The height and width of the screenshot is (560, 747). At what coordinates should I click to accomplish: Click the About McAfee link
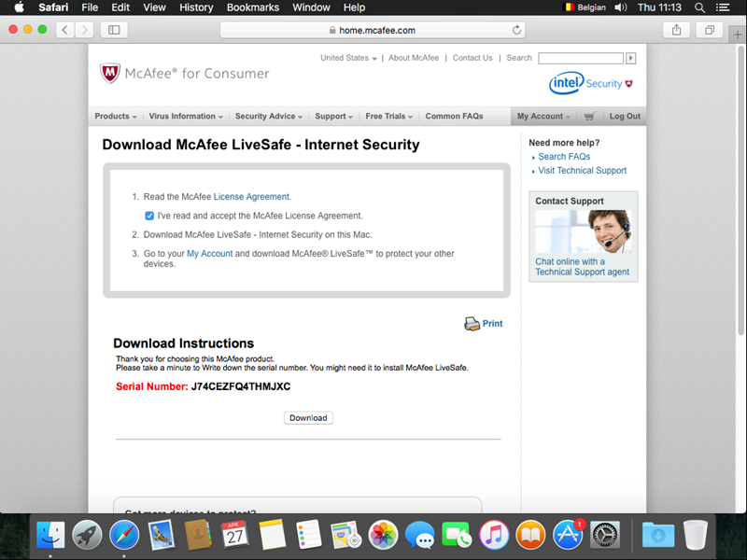coord(414,58)
